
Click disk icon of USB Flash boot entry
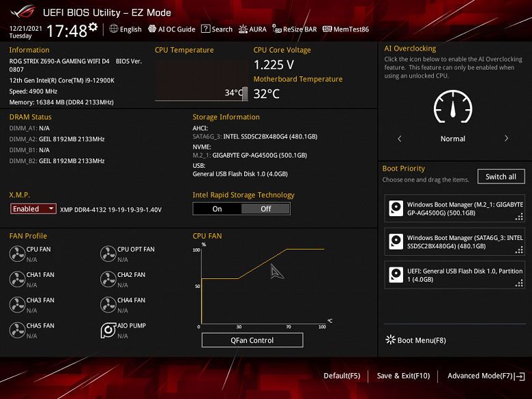click(x=396, y=275)
